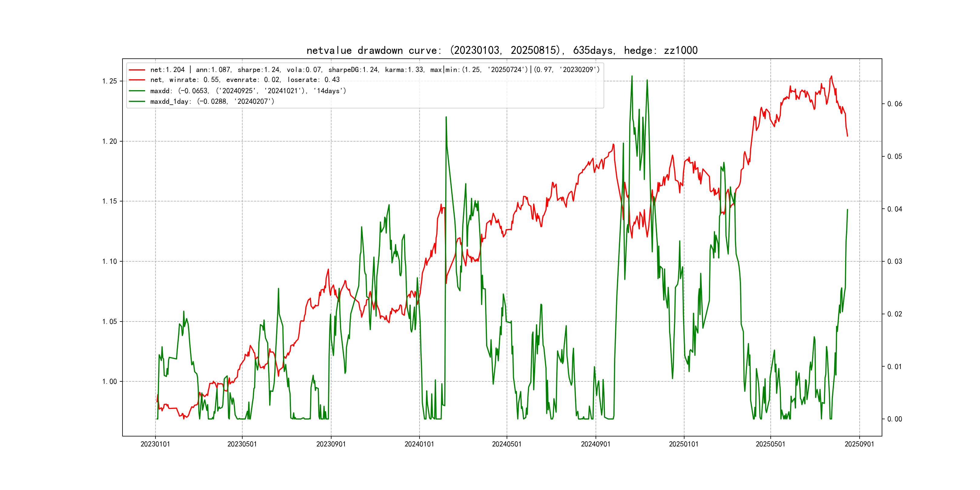Click the red net:1.204 legend line sample
This screenshot has height=490, width=980.
[137, 70]
